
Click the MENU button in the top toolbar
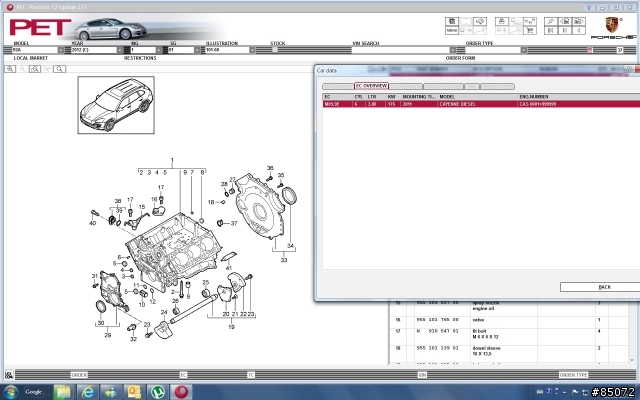coord(452,30)
